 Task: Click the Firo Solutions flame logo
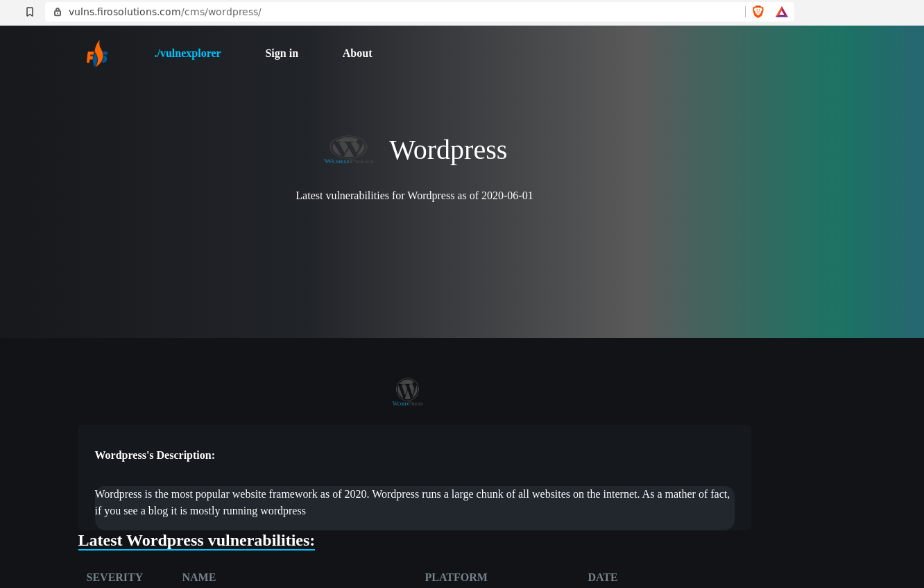pyautogui.click(x=97, y=53)
